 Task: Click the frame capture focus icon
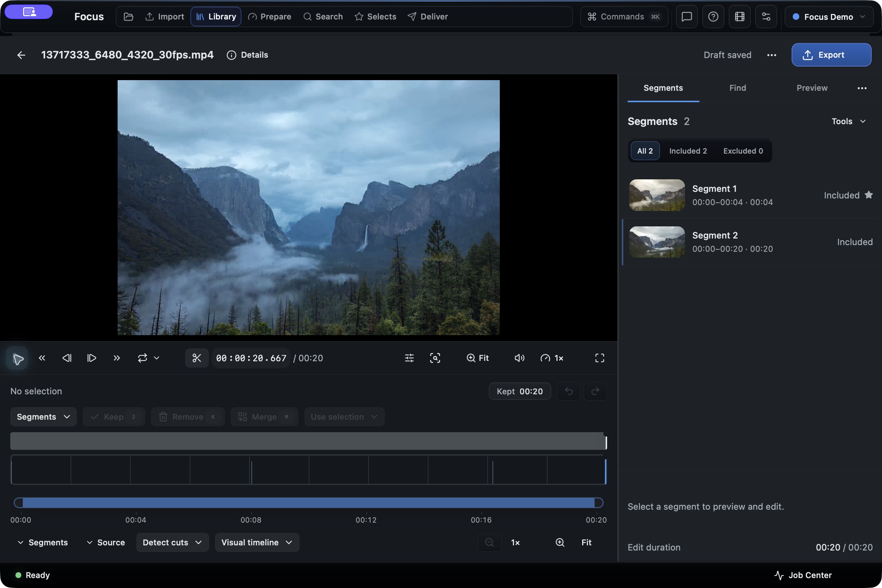pos(435,358)
